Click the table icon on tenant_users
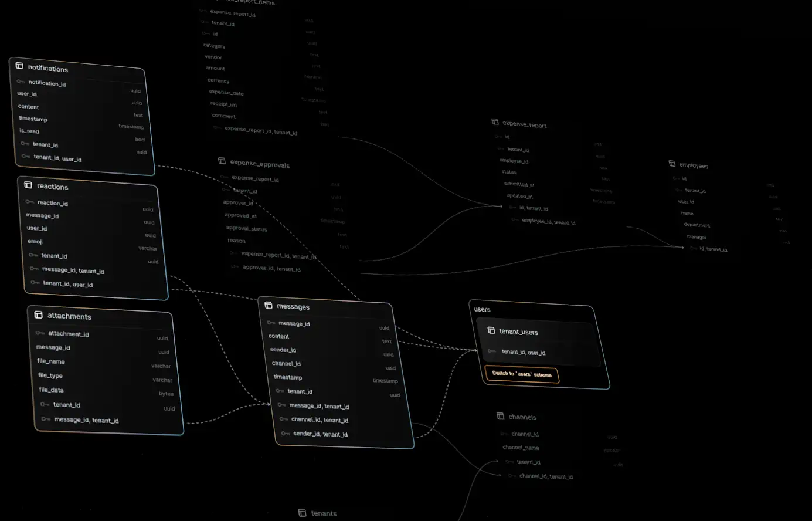The width and height of the screenshot is (812, 521). (491, 331)
